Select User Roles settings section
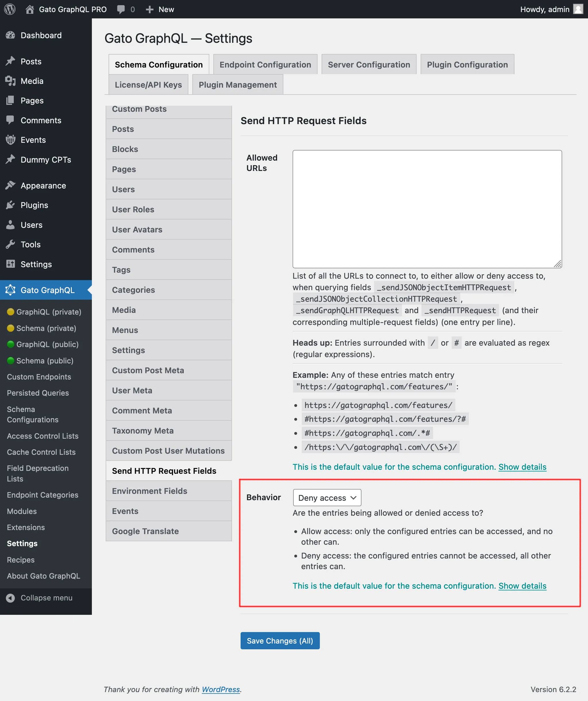 (x=169, y=209)
